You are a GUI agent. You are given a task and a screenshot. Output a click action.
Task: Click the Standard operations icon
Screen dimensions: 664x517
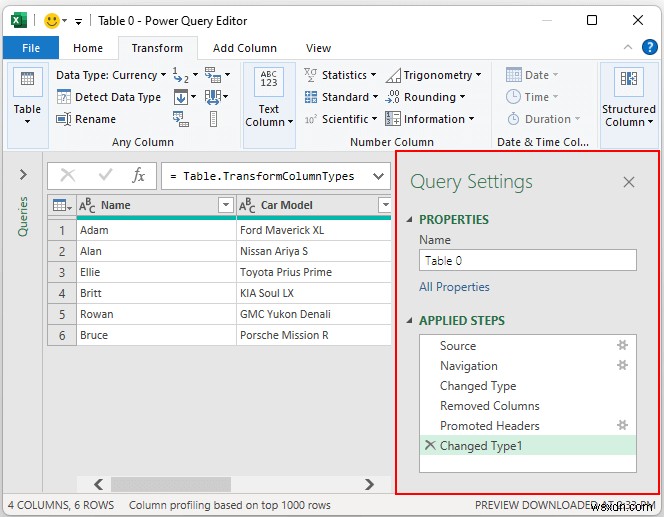tap(311, 97)
